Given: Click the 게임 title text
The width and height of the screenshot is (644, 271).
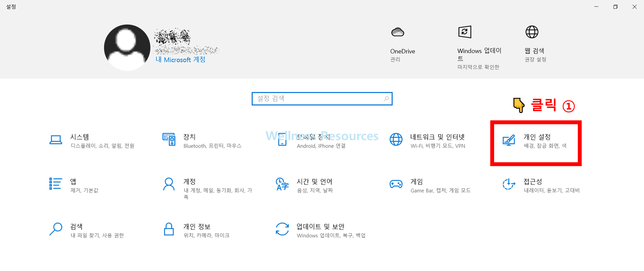Looking at the screenshot, I should pyautogui.click(x=417, y=182).
